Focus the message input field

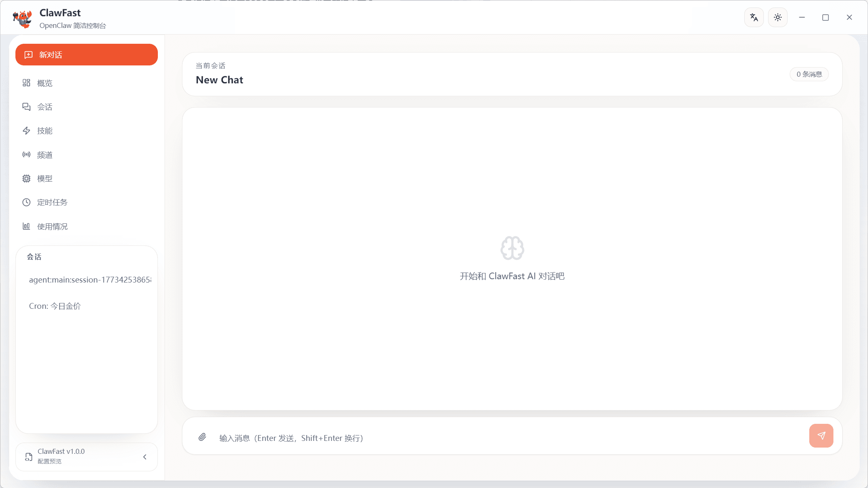[x=500, y=438]
